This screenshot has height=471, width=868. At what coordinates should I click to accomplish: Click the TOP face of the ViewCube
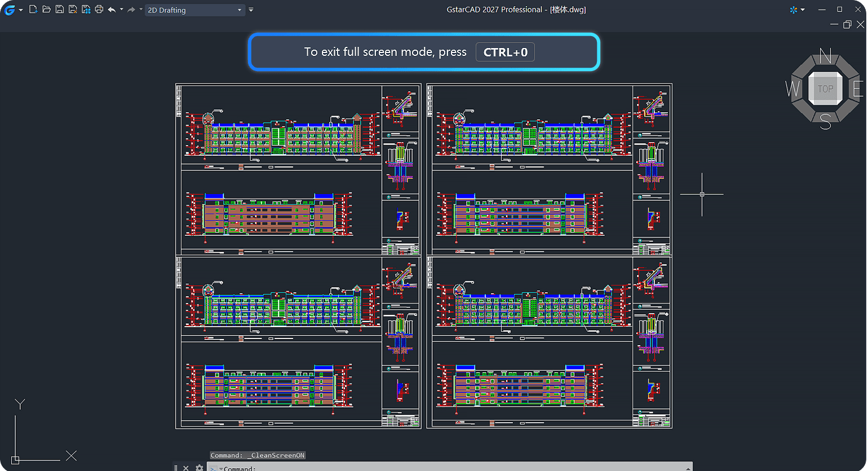tap(825, 89)
